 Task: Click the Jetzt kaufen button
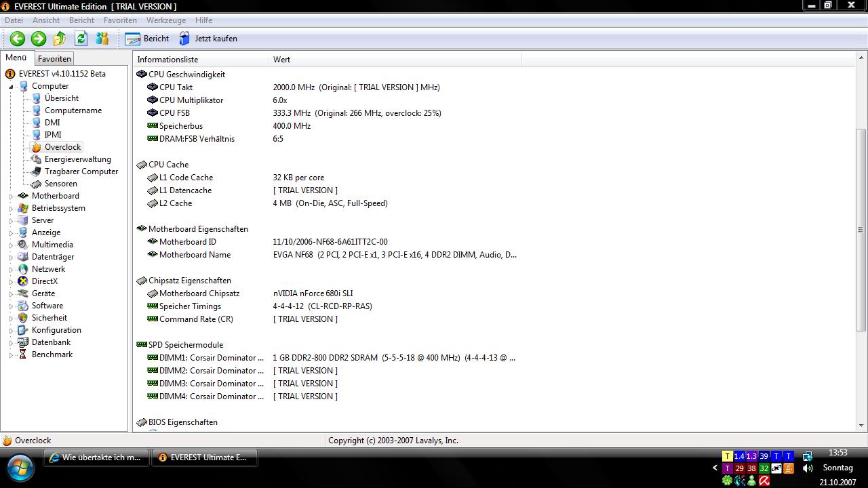(208, 39)
